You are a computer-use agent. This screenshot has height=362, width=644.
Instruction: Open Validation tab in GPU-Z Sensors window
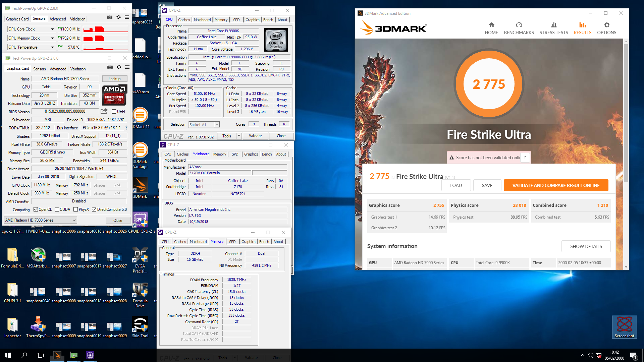[x=77, y=19]
